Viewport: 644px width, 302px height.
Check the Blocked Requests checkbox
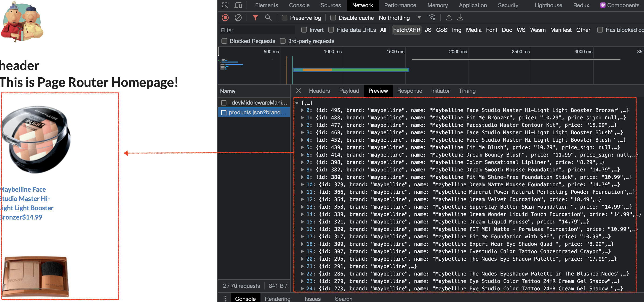pyautogui.click(x=224, y=41)
